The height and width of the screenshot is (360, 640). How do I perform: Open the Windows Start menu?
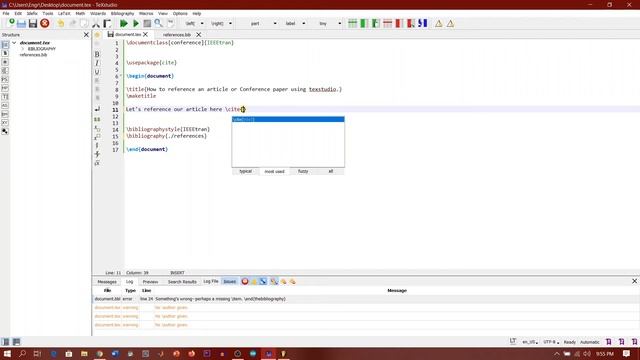coord(7,353)
